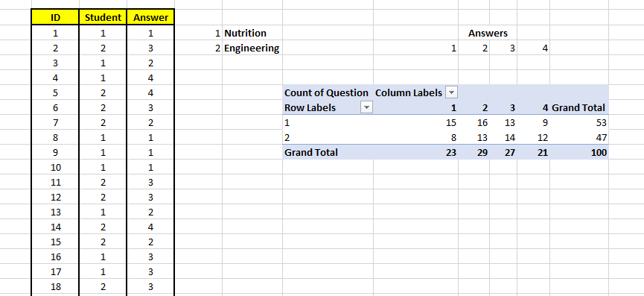Click the Nutrition label cell
This screenshot has height=296, width=644.
coord(245,34)
